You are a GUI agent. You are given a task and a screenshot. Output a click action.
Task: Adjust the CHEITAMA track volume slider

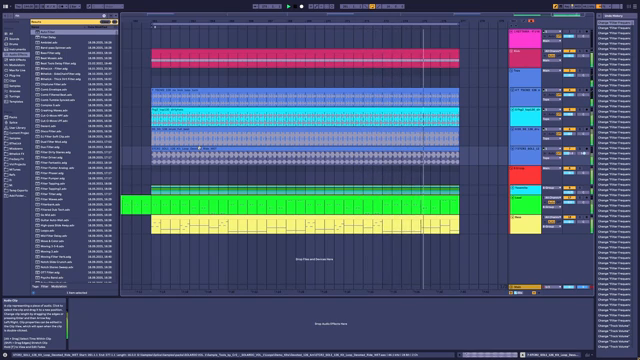[x=569, y=36]
